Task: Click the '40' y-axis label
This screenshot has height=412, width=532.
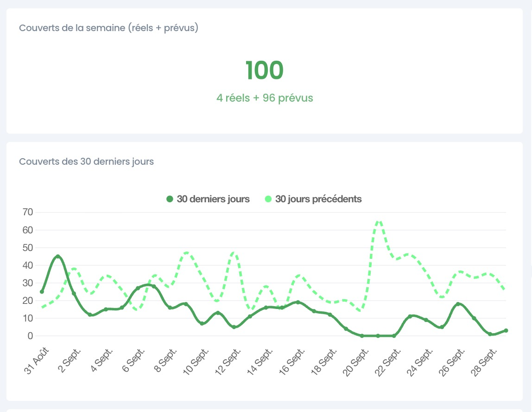Action: click(x=28, y=265)
